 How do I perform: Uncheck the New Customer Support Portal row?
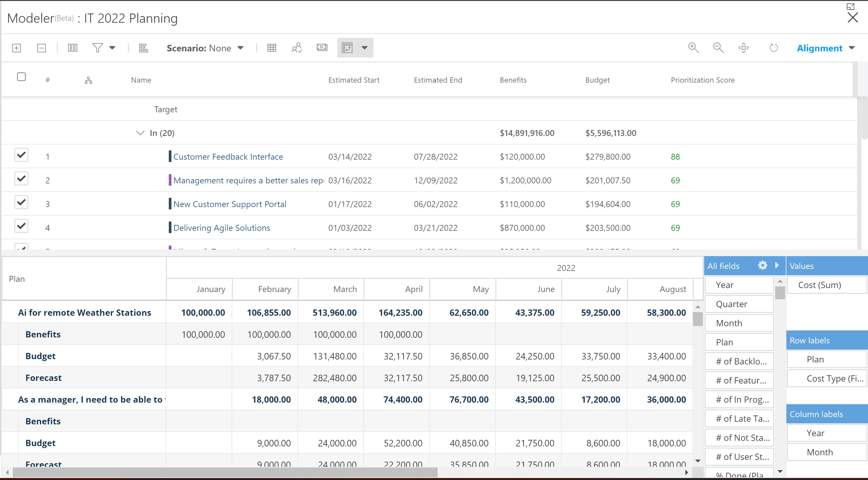(21, 202)
